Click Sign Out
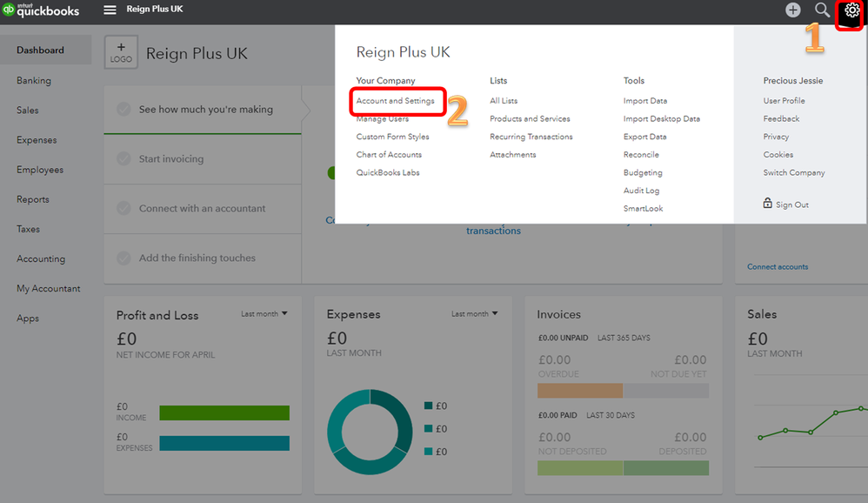 pos(792,205)
